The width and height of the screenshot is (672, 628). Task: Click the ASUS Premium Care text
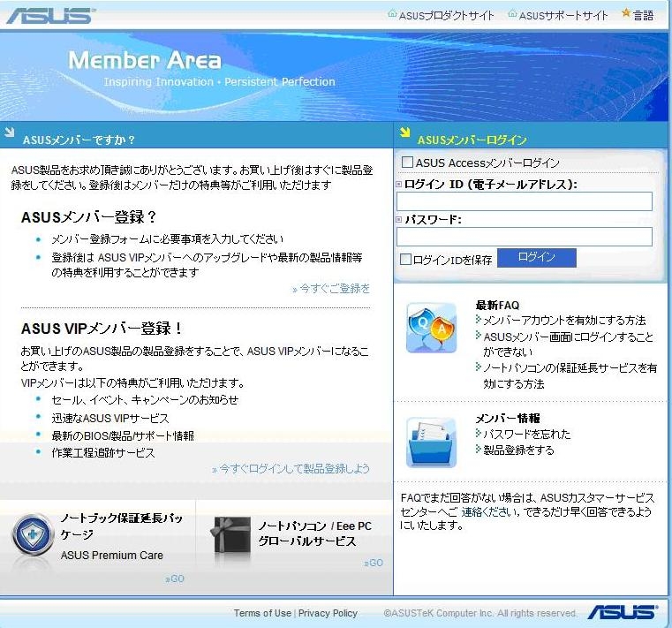pyautogui.click(x=112, y=555)
